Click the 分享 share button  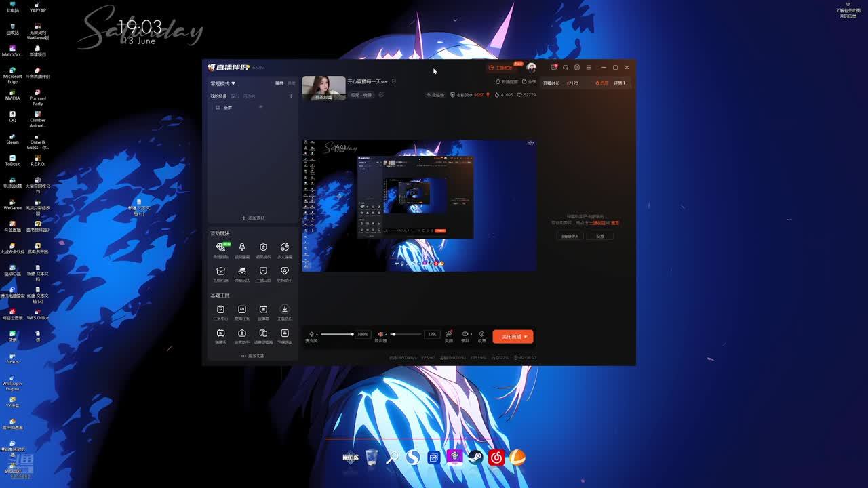528,82
